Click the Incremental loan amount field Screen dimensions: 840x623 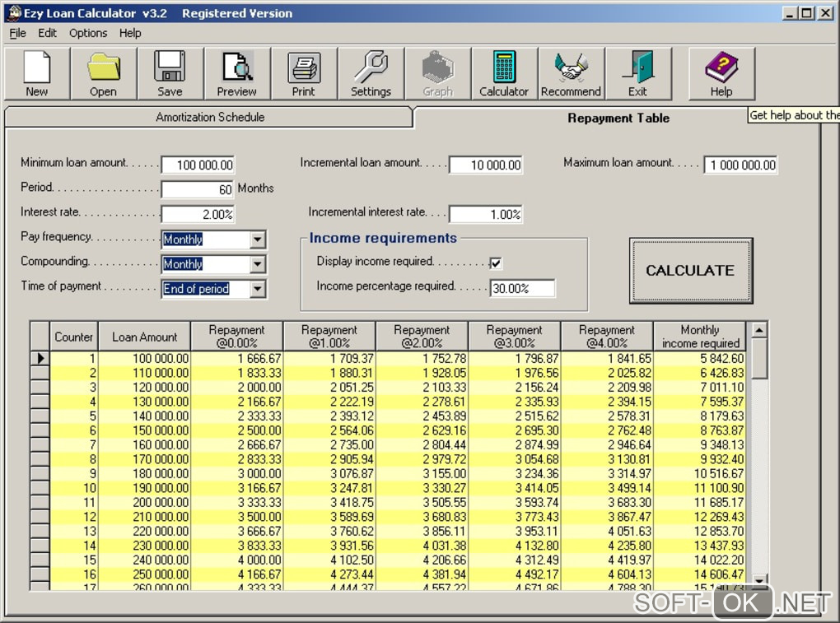pos(486,165)
